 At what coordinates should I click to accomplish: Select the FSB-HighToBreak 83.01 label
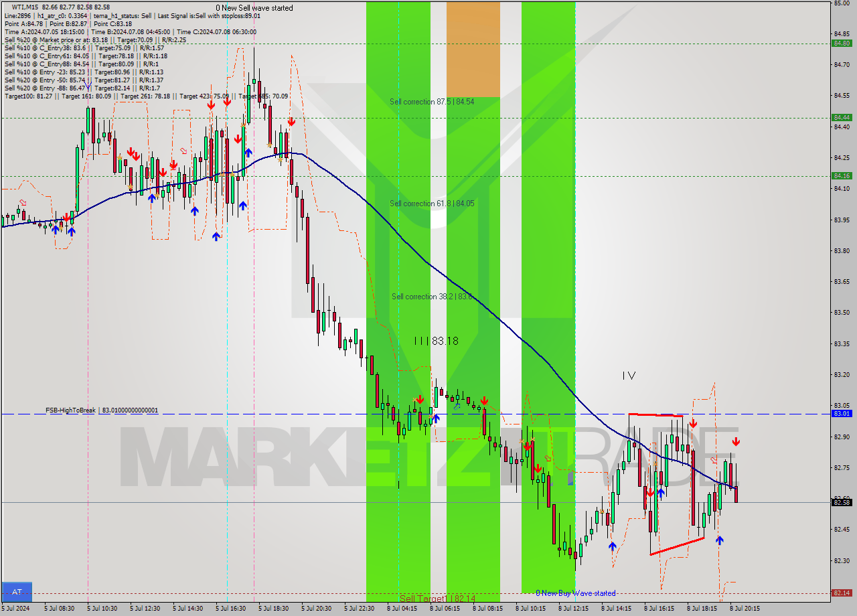[x=102, y=410]
